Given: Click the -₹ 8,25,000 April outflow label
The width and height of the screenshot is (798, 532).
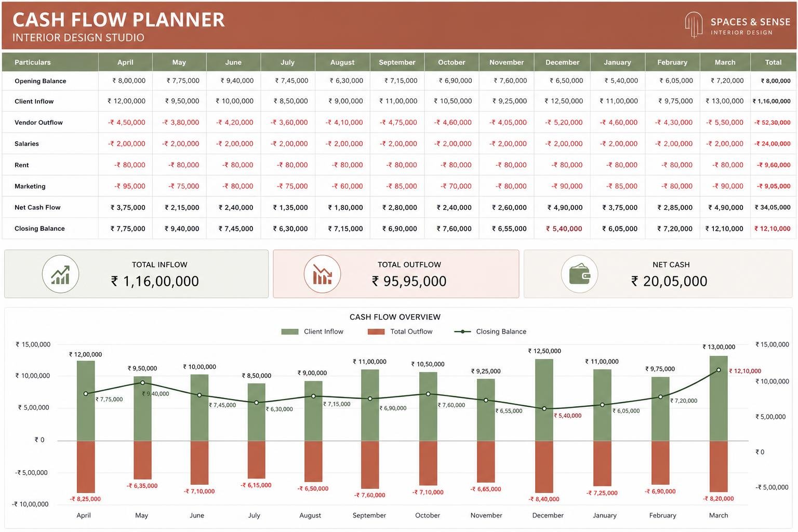Looking at the screenshot, I should coord(85,499).
